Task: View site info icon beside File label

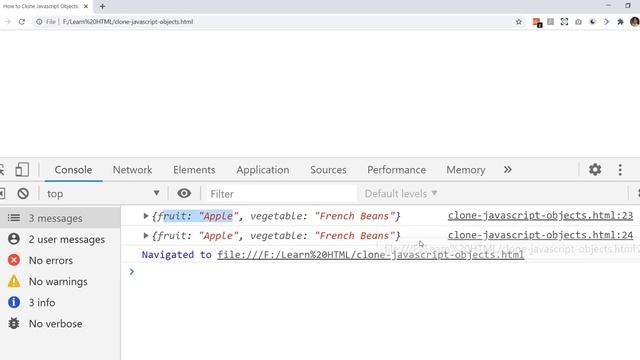Action: point(39,22)
